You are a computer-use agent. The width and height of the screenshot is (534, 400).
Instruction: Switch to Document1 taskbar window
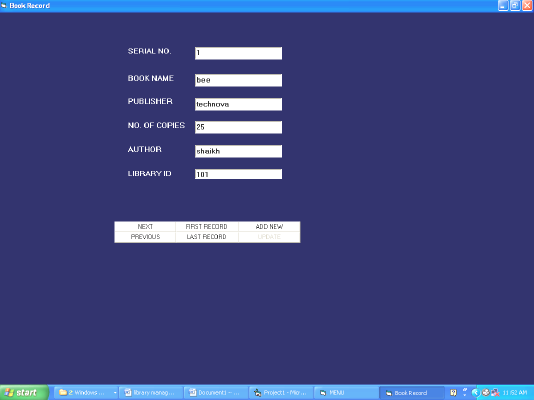215,393
